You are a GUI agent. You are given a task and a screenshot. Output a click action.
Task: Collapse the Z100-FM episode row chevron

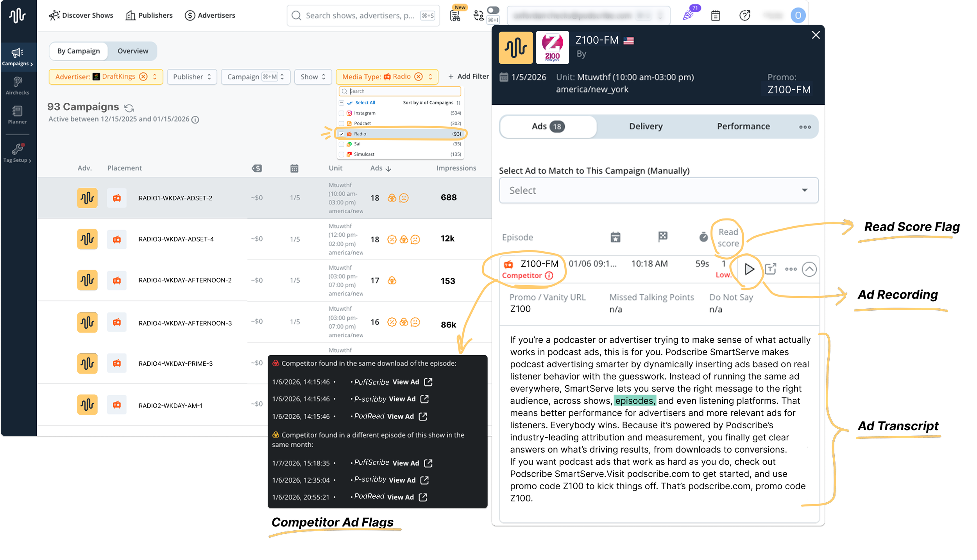click(x=809, y=269)
